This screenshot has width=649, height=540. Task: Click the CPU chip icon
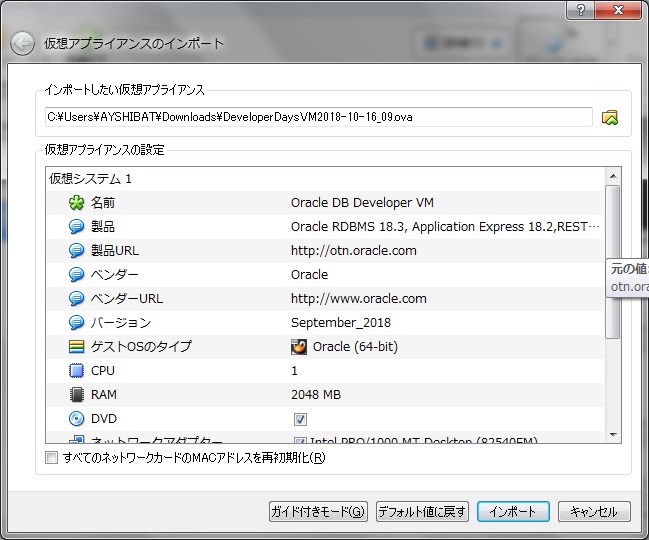pyautogui.click(x=77, y=371)
